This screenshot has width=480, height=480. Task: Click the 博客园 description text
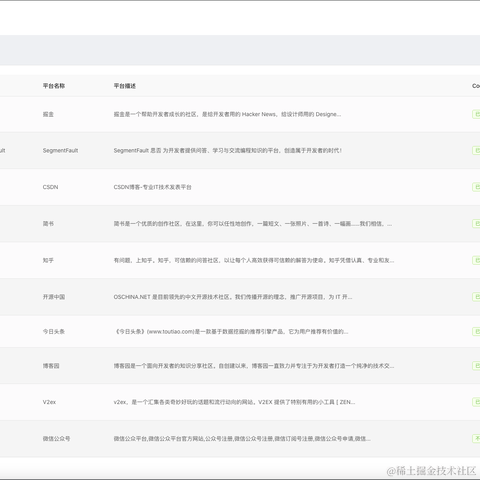pos(254,366)
